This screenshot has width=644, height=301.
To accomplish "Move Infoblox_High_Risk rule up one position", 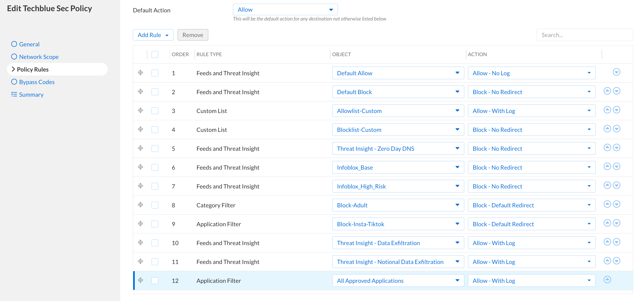I will click(607, 185).
